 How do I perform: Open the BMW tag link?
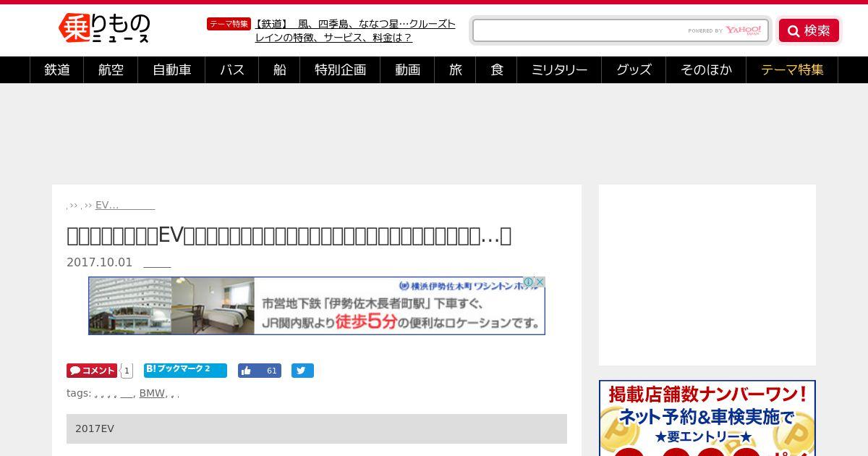(x=152, y=393)
